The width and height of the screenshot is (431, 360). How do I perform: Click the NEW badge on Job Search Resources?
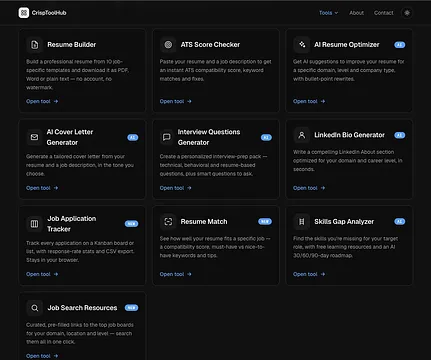(x=131, y=308)
